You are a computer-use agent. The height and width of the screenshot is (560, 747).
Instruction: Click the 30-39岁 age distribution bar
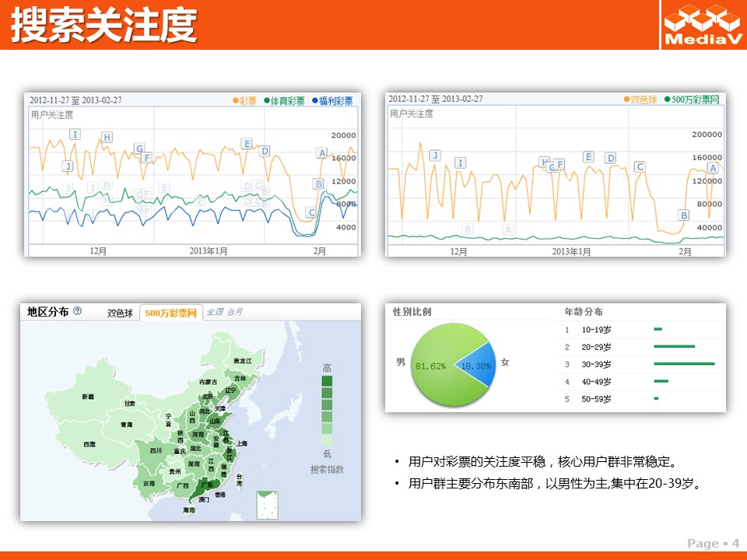(x=684, y=364)
